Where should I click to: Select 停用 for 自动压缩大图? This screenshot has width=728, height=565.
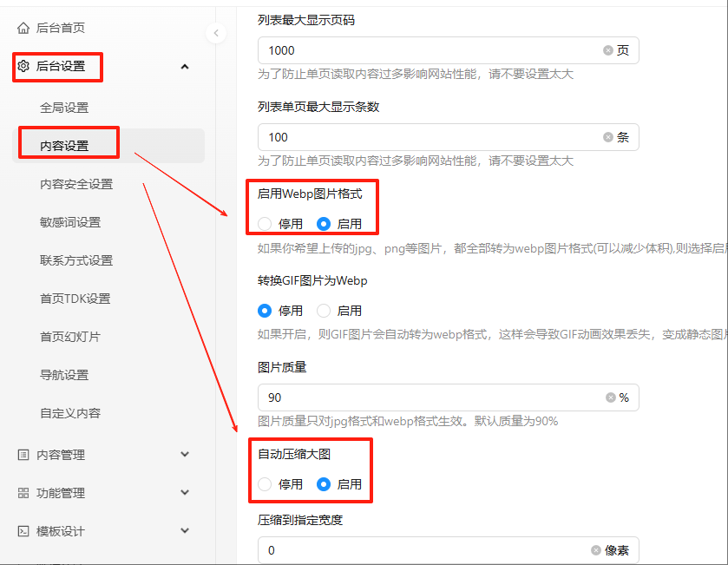point(265,484)
